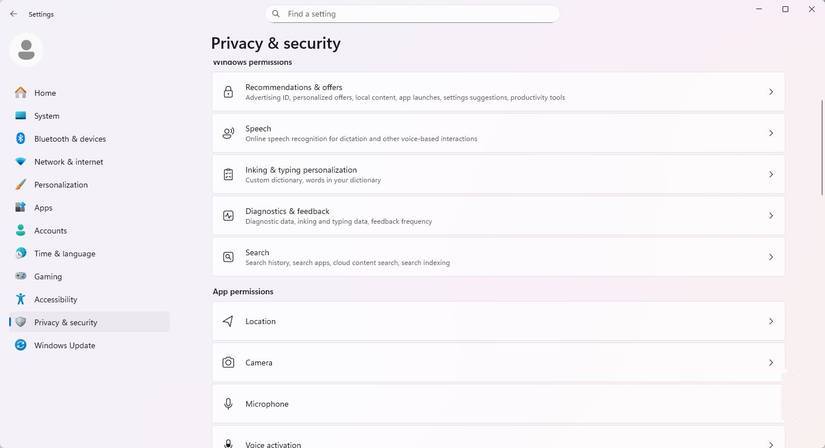Click the Network & internet wifi icon
Viewport: 825px width, 448px height.
(21, 162)
